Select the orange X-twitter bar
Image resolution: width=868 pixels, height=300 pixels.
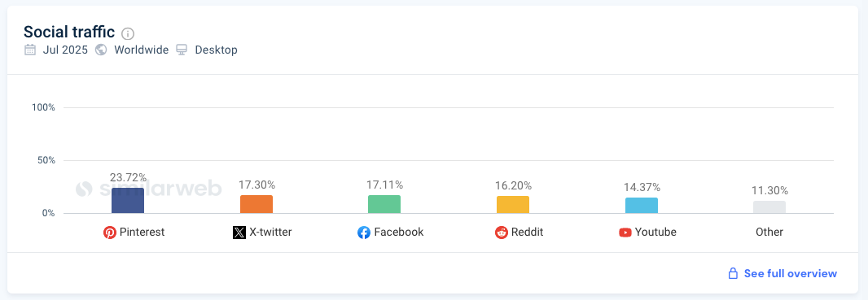coord(256,204)
